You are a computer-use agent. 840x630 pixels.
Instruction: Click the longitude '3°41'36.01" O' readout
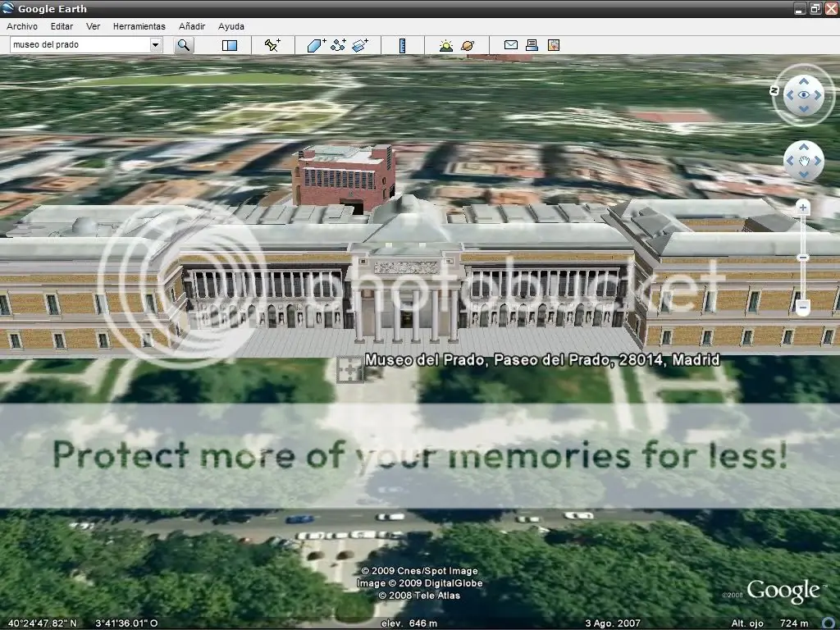point(126,623)
